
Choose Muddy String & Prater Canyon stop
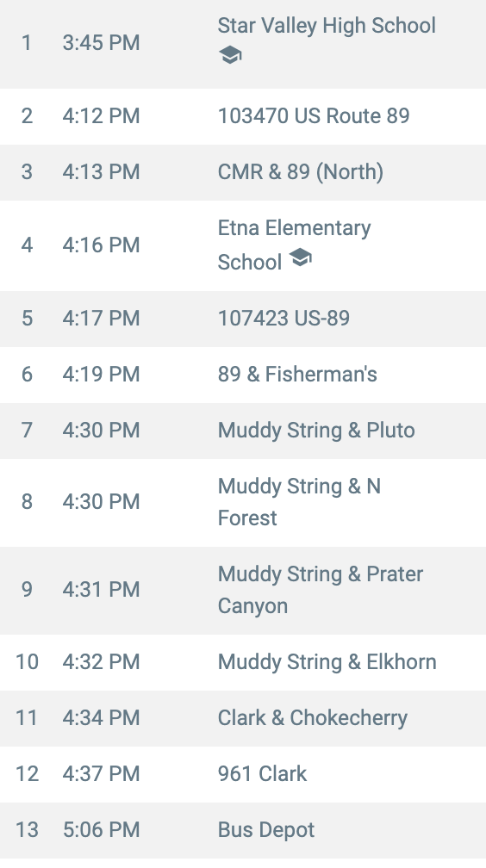pos(321,590)
